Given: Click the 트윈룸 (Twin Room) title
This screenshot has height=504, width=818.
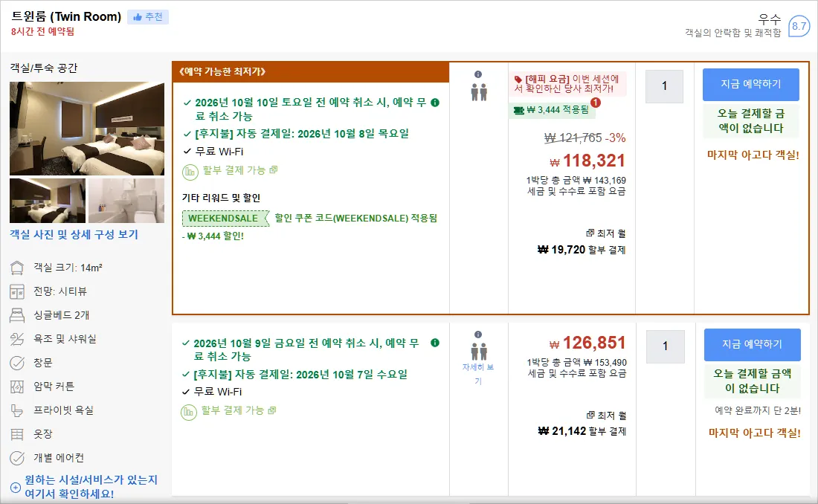Looking at the screenshot, I should click(x=66, y=16).
